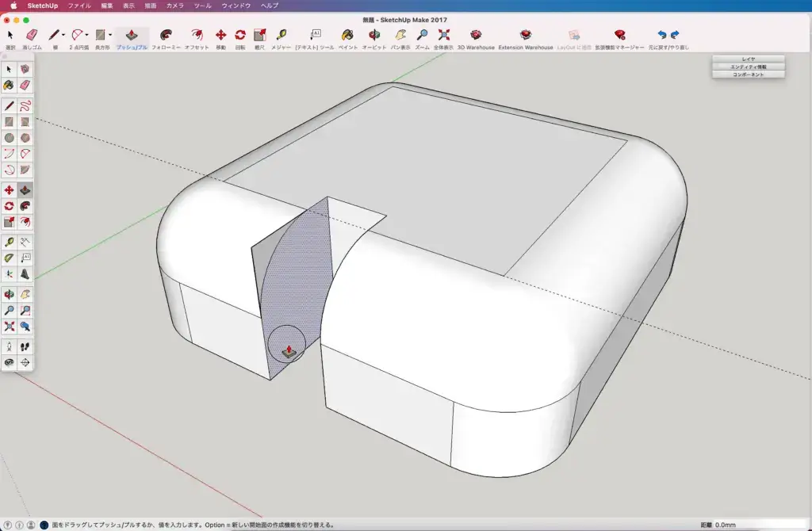Open the SketchUp application menu
Image resolution: width=812 pixels, height=531 pixels.
(x=43, y=6)
